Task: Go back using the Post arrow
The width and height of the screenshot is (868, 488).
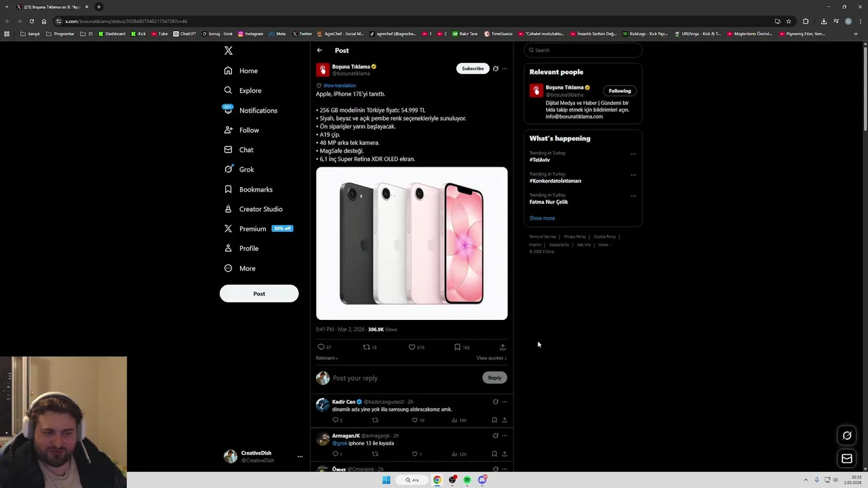Action: 319,50
